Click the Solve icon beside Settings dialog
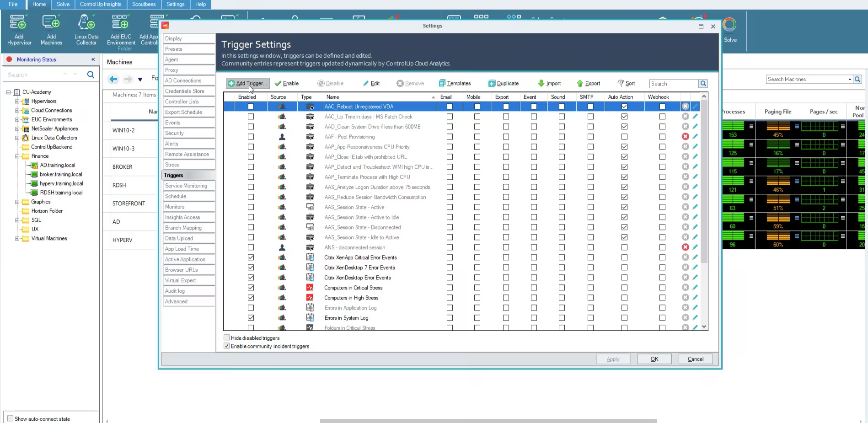The width and height of the screenshot is (868, 423). point(730,30)
